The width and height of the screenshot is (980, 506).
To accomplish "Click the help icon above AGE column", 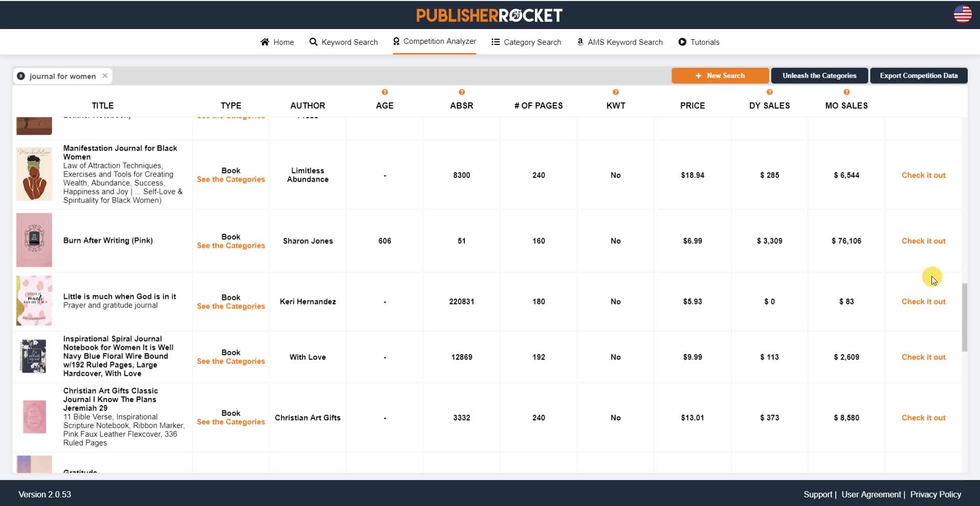I will 385,92.
